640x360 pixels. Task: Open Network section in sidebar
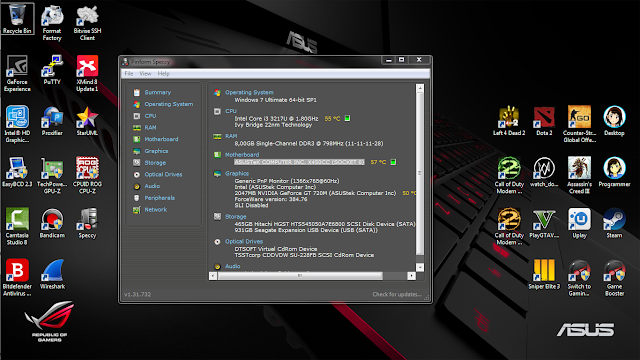[156, 210]
